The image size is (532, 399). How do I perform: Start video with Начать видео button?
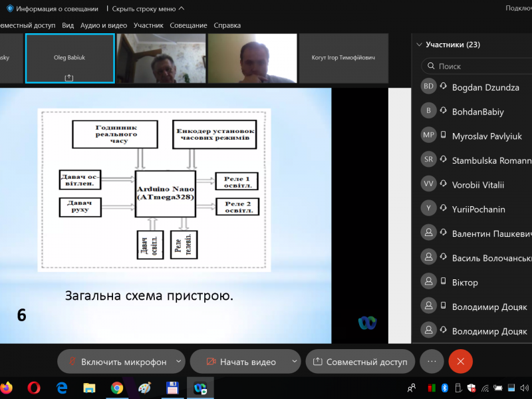tap(240, 362)
